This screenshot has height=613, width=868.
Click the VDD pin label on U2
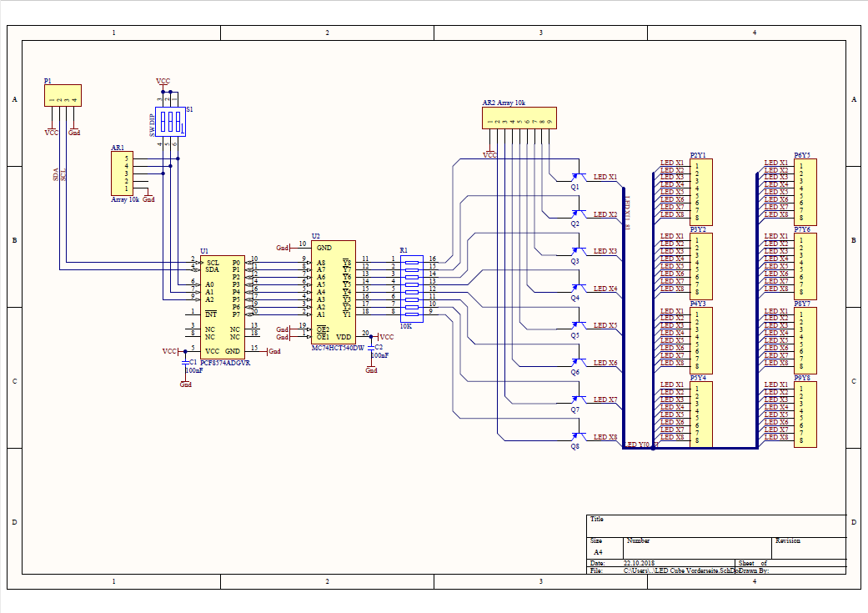coord(344,337)
